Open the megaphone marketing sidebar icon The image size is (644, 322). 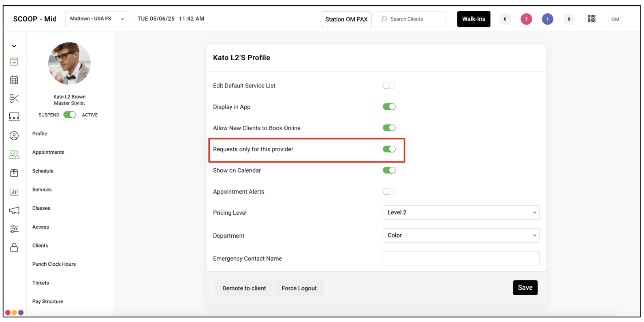click(14, 210)
